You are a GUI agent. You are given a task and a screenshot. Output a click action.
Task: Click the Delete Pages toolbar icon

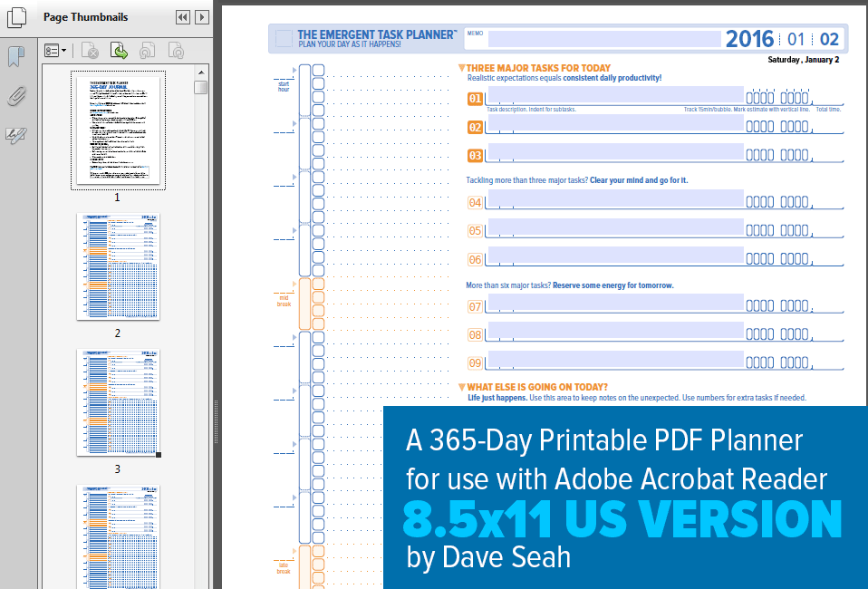click(x=90, y=51)
